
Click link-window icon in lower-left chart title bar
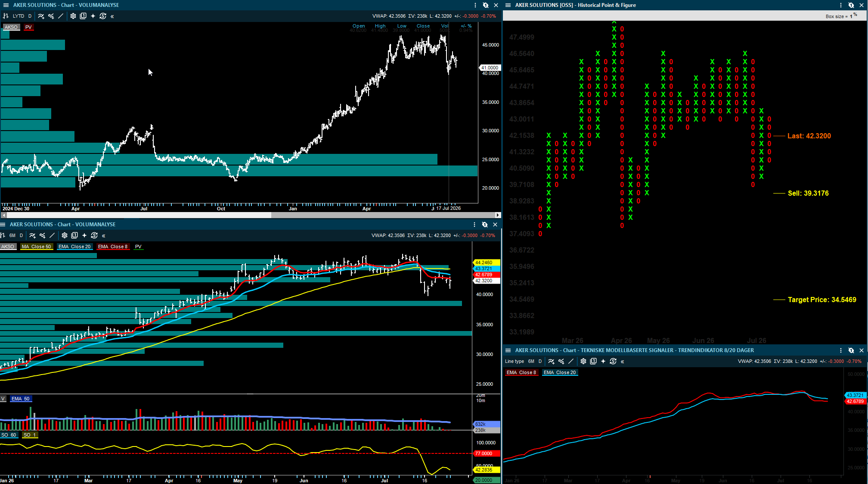coord(485,225)
